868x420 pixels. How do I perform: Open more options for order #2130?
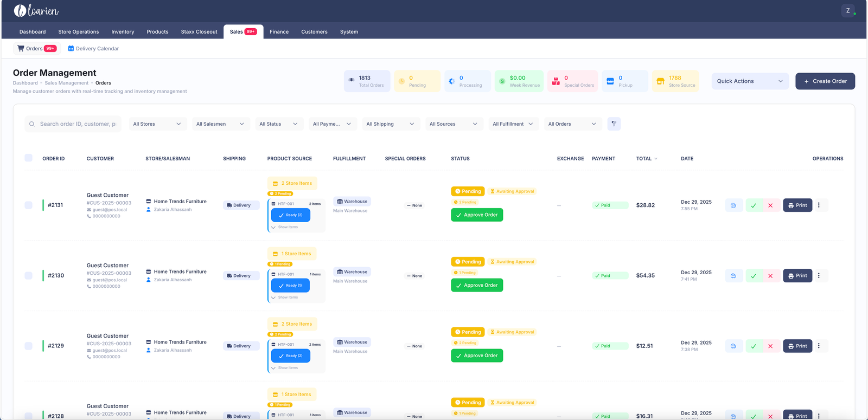819,276
